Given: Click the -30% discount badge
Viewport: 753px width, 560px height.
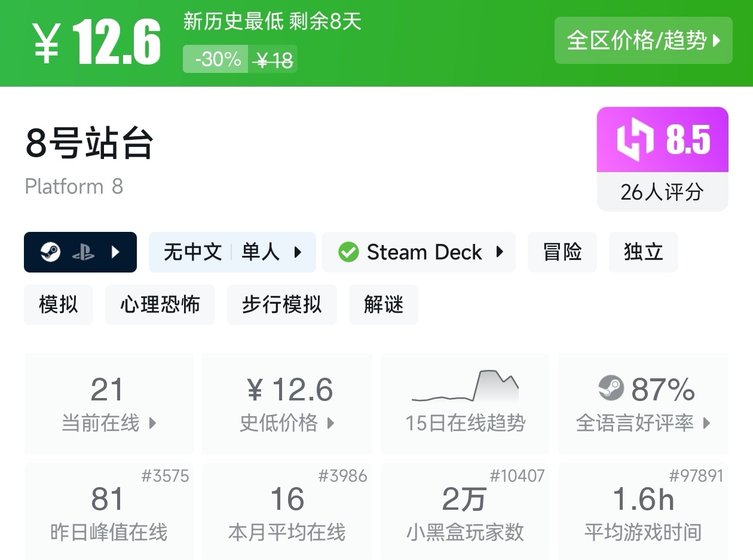Looking at the screenshot, I should point(216,59).
